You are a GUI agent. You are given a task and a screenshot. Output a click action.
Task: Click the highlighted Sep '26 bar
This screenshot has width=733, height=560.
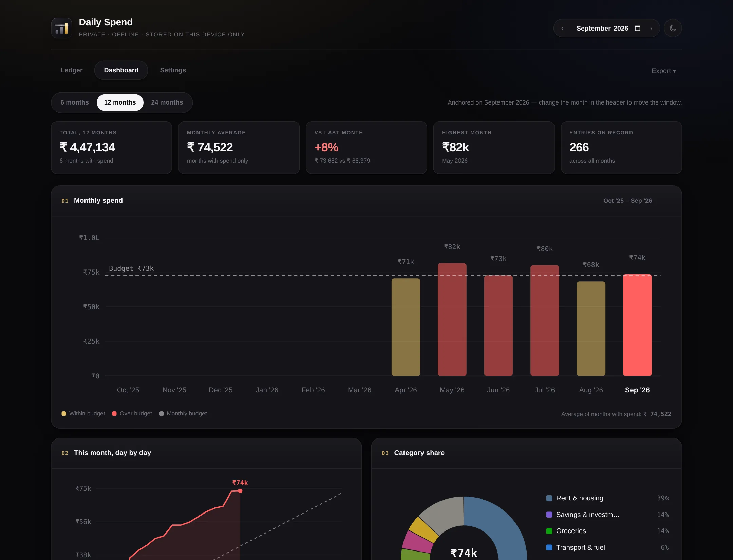click(x=637, y=325)
